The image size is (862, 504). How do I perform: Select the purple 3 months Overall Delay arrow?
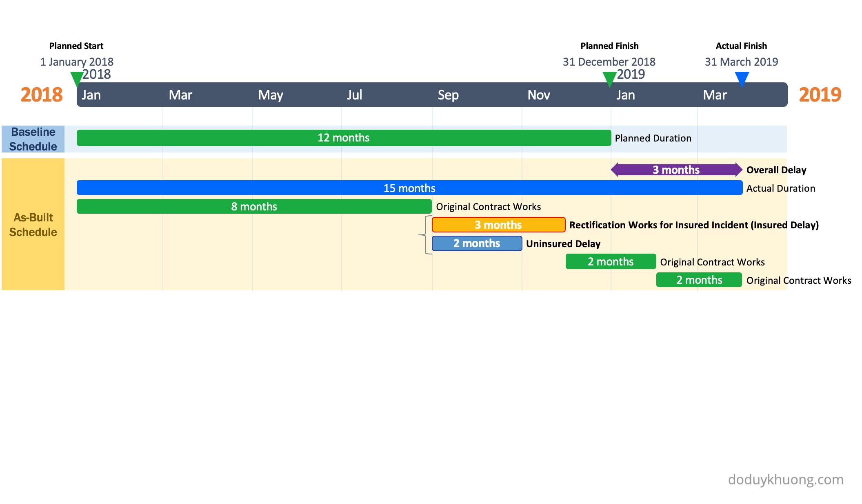click(x=676, y=170)
